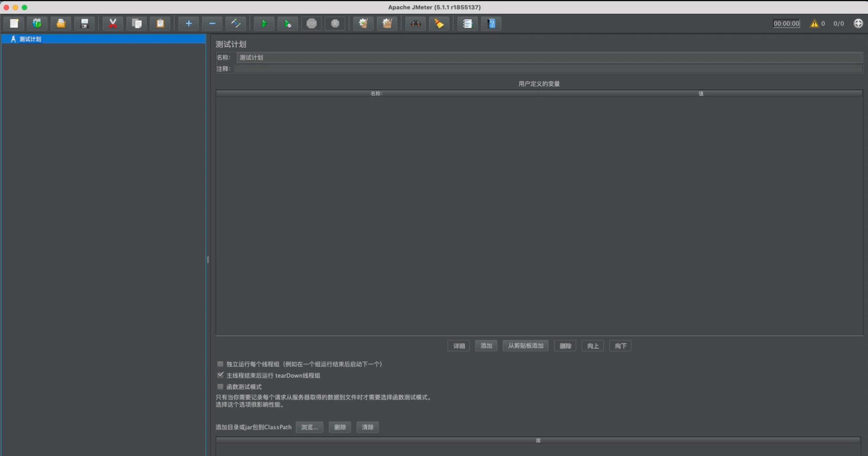Click 删除 button next to 浏览
The width and height of the screenshot is (868, 456).
click(340, 427)
